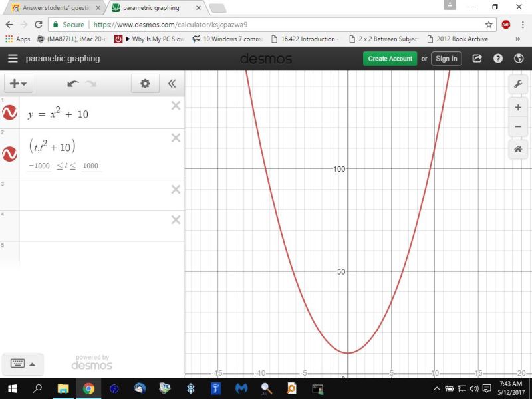Focus the desmos.com address bar URL
Screen dimensions: 532x399
click(170, 25)
